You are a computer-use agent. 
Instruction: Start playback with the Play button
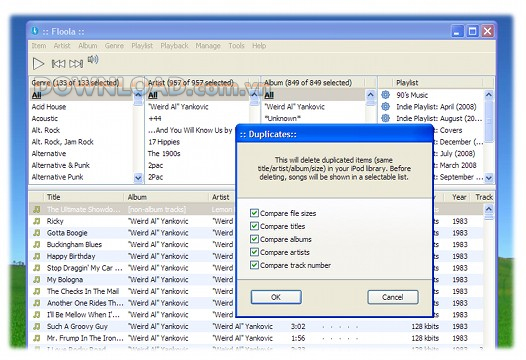pyautogui.click(x=38, y=63)
